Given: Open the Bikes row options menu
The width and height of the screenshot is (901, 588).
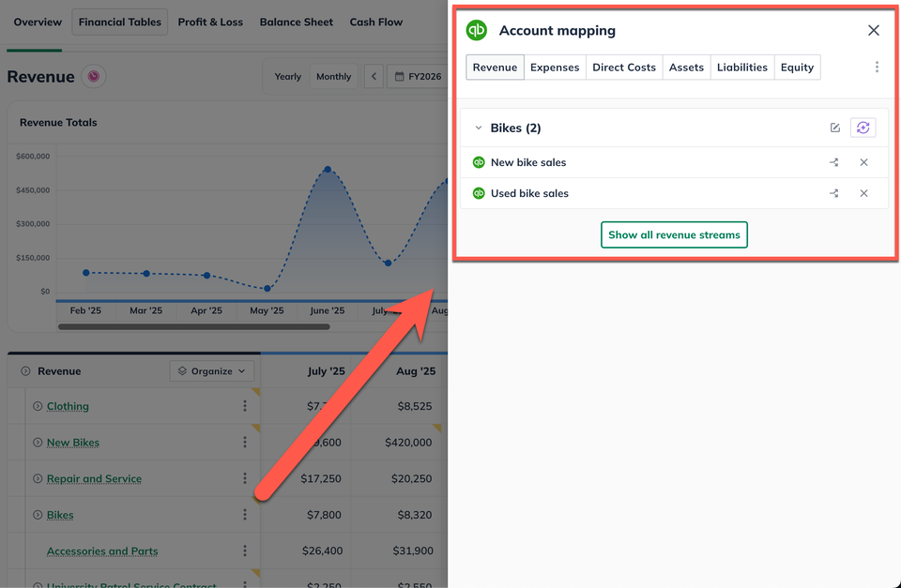Looking at the screenshot, I should pyautogui.click(x=245, y=515).
